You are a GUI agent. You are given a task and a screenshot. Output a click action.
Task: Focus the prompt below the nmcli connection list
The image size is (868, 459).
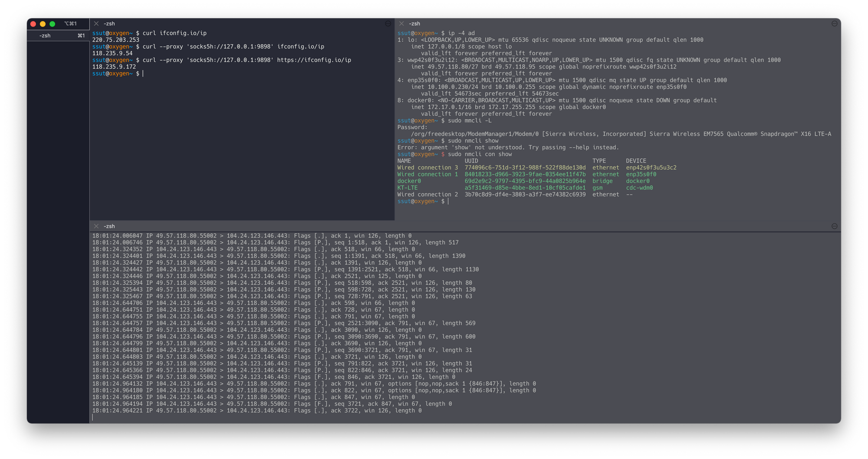[x=448, y=201]
